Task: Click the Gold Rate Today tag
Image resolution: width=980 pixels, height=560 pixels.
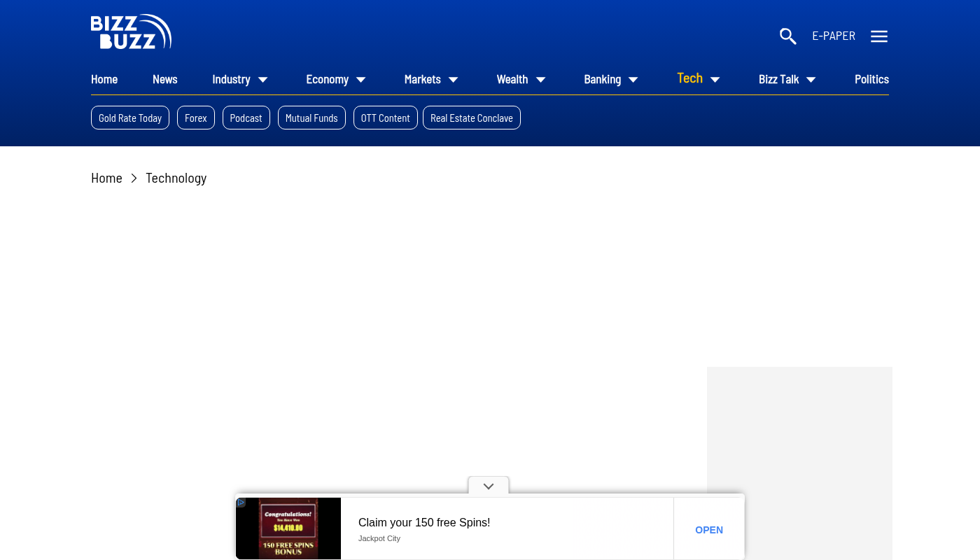Action: (130, 118)
